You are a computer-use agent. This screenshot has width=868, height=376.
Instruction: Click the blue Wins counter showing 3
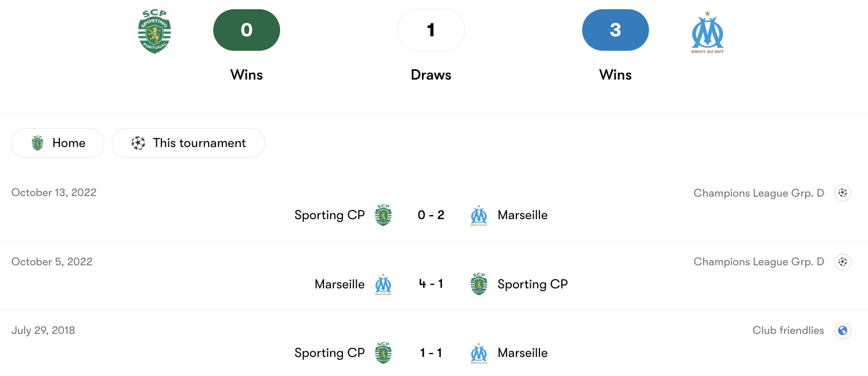616,30
